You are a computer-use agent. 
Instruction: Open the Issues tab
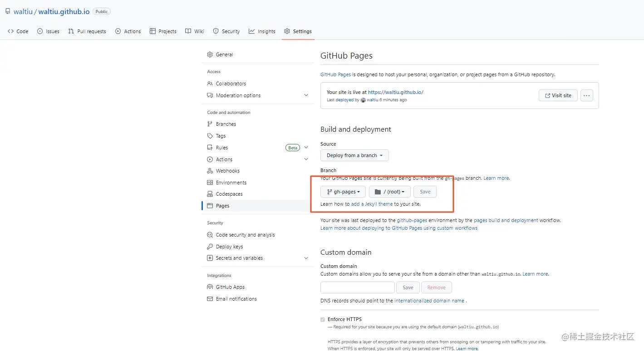click(48, 31)
